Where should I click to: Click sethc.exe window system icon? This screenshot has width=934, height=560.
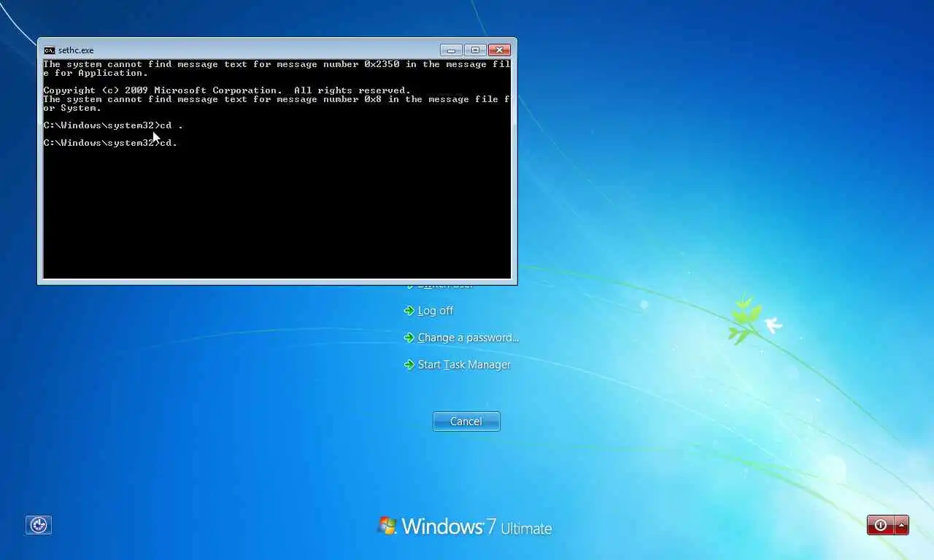49,50
